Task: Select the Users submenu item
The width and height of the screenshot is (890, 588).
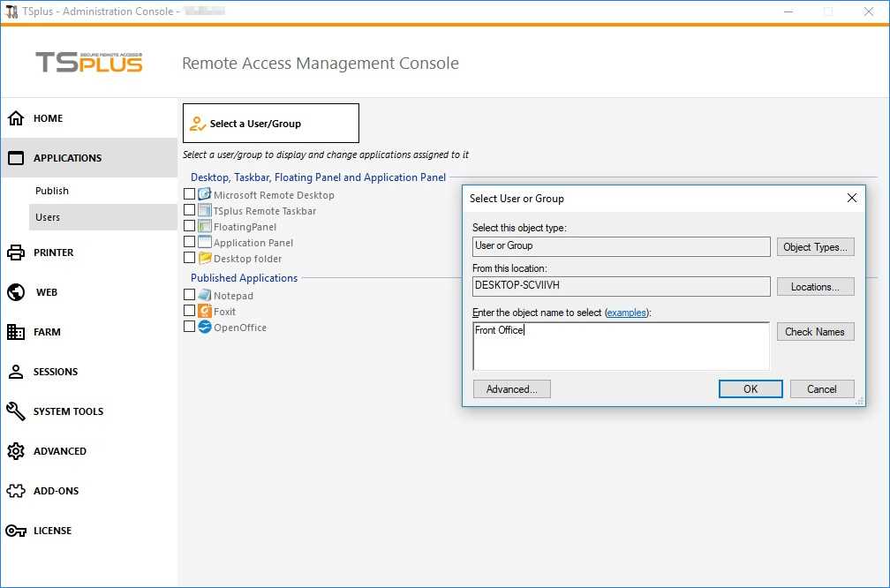Action: coord(48,217)
